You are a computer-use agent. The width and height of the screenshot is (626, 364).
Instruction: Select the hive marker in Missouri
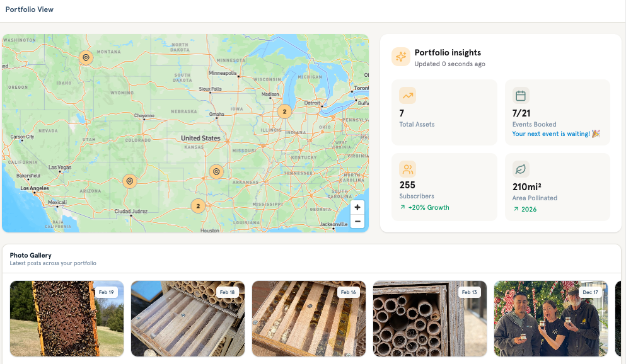click(x=216, y=171)
